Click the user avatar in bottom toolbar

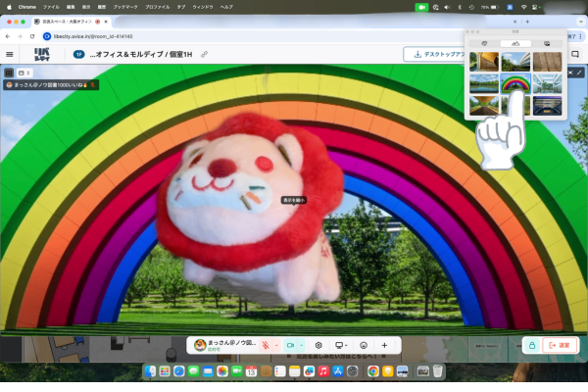coord(200,345)
